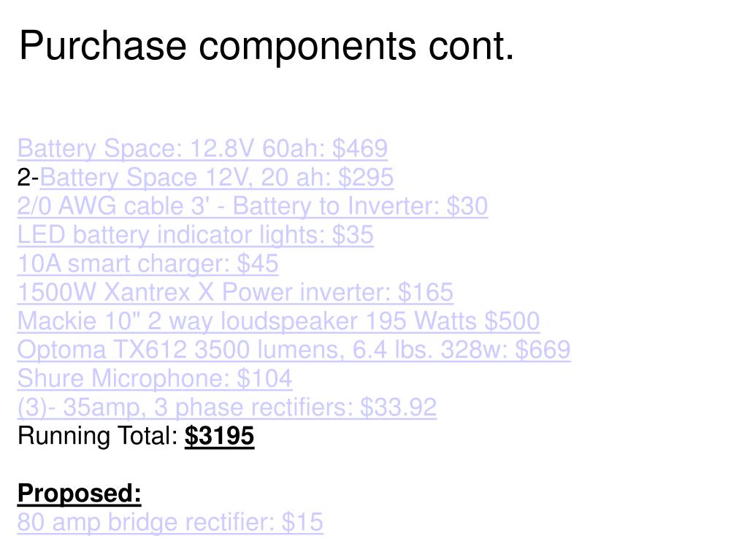
Task: Open the Battery Space 12V 20 ah link
Action: (x=217, y=177)
